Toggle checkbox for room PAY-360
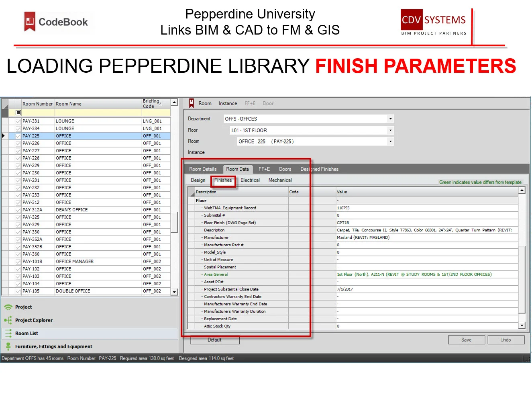The width and height of the screenshot is (532, 399). coord(18,254)
